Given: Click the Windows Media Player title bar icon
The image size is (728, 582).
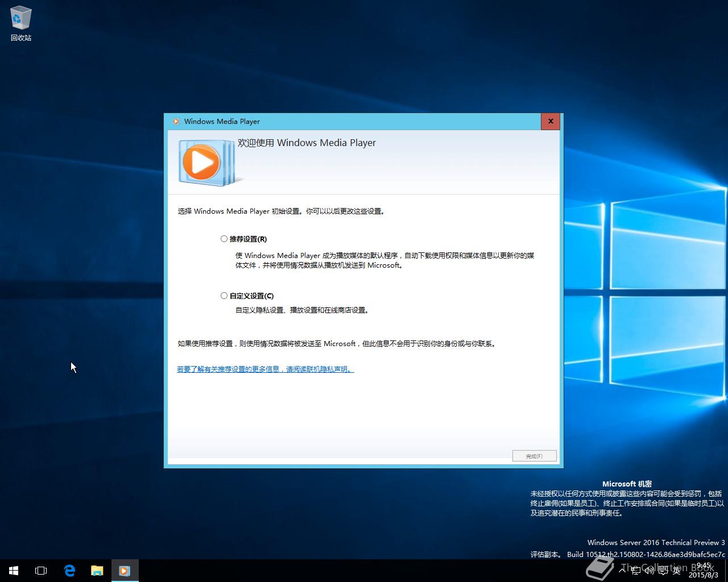Looking at the screenshot, I should (176, 121).
